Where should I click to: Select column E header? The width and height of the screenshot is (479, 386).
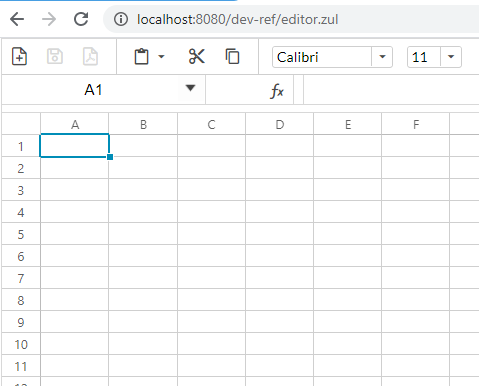348,124
